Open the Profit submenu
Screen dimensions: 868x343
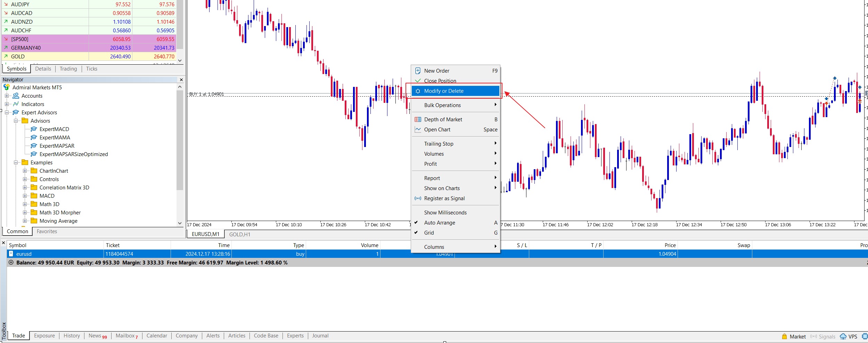click(456, 164)
